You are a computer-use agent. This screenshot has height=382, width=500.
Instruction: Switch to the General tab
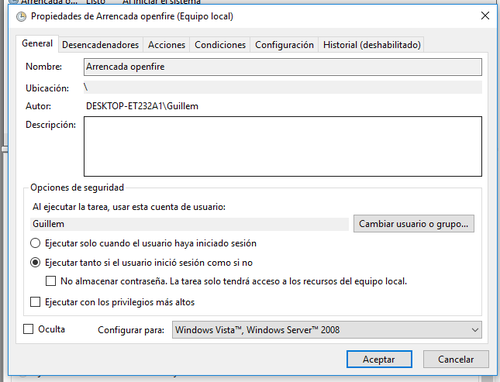[37, 44]
